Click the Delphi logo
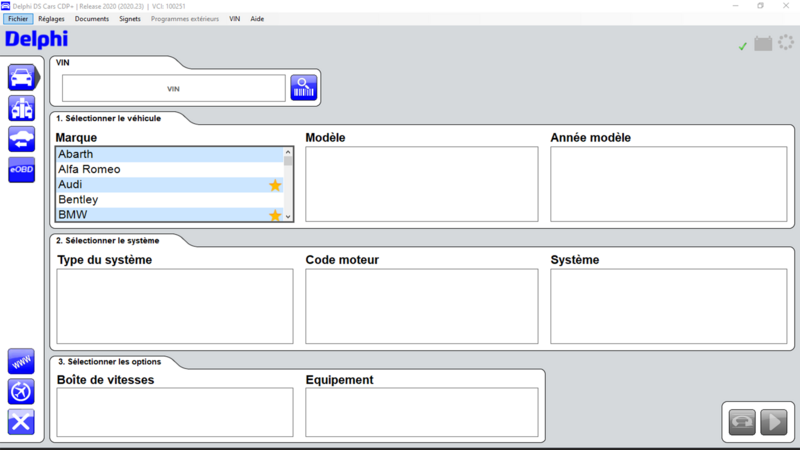The height and width of the screenshot is (450, 800). pos(36,39)
